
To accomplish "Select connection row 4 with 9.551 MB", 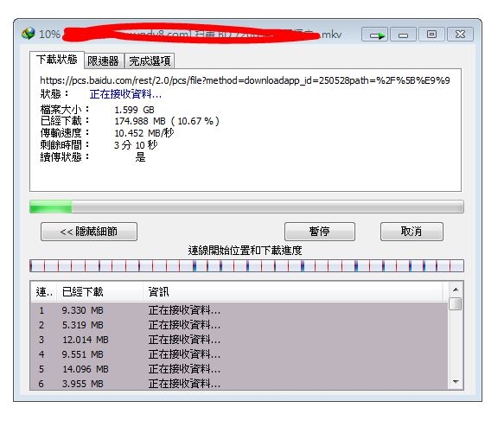I will point(239,354).
